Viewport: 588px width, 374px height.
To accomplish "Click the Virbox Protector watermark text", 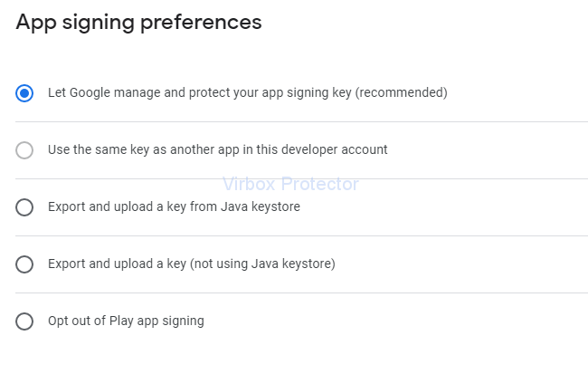I will coord(290,184).
